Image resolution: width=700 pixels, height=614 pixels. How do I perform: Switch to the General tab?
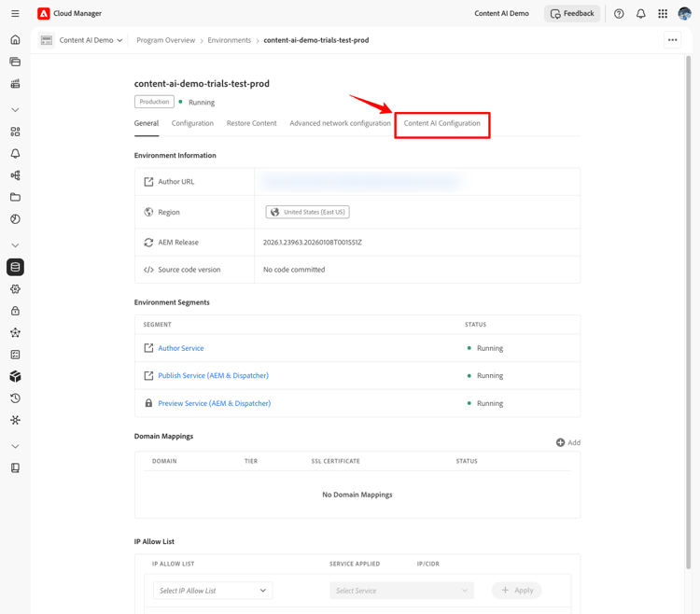(x=147, y=123)
